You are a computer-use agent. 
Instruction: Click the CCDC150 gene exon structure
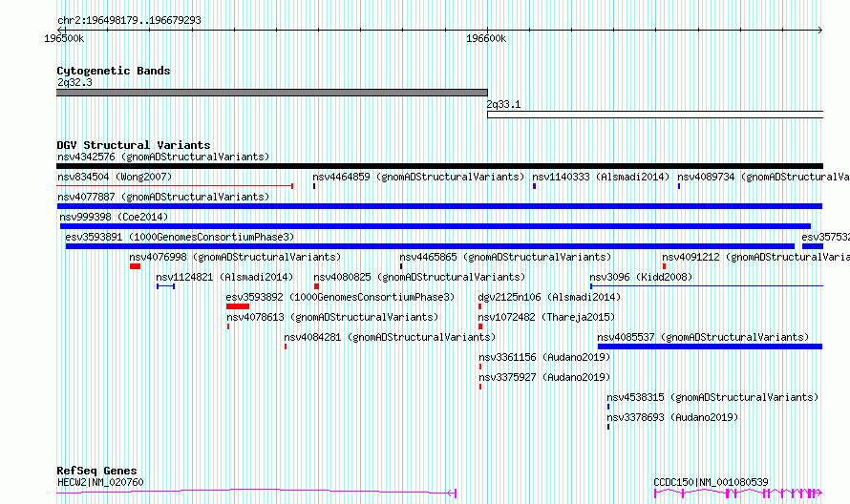[x=738, y=493]
